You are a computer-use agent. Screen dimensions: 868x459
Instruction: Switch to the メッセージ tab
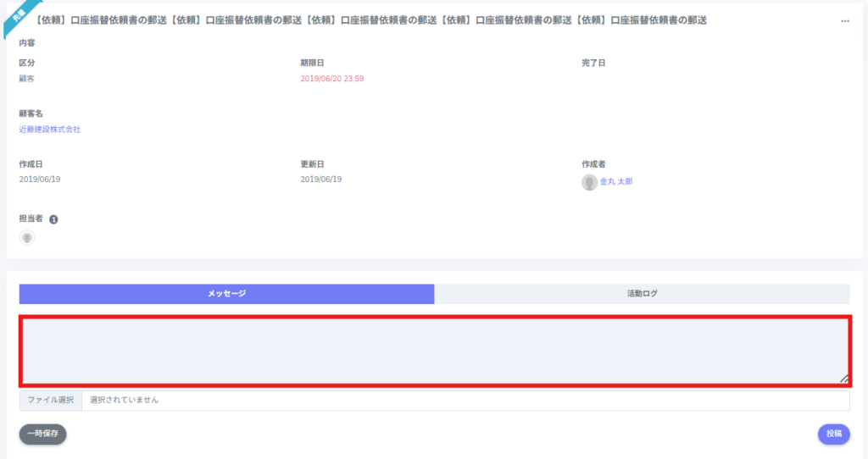click(x=226, y=294)
